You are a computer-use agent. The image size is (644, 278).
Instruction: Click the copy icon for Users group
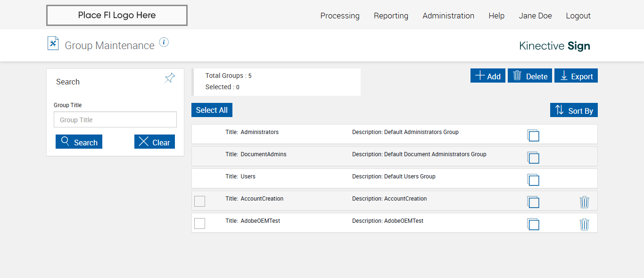[x=533, y=180]
